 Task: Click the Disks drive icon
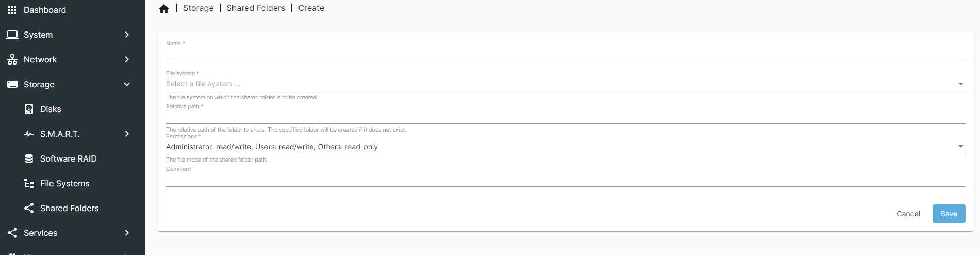(x=29, y=109)
